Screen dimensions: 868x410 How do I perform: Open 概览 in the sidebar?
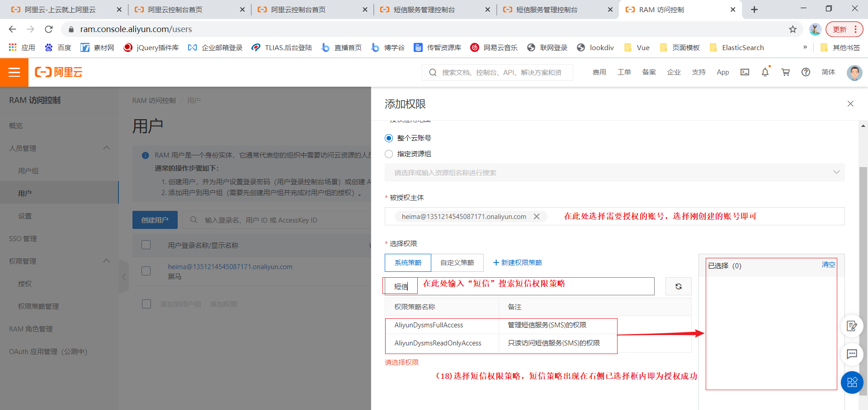16,126
